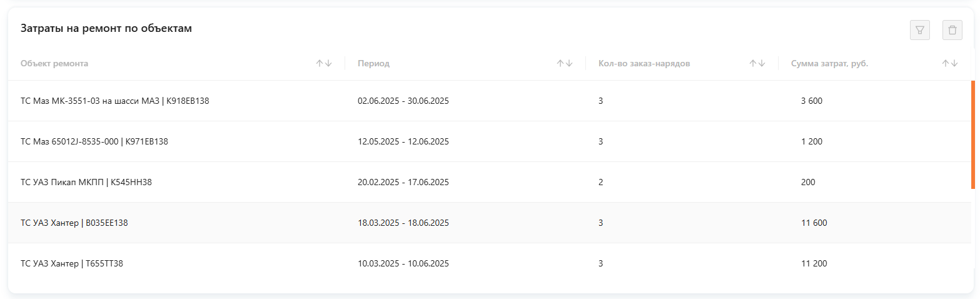The height and width of the screenshot is (299, 980).
Task: Click the 1 200 cost cell
Action: pos(811,141)
